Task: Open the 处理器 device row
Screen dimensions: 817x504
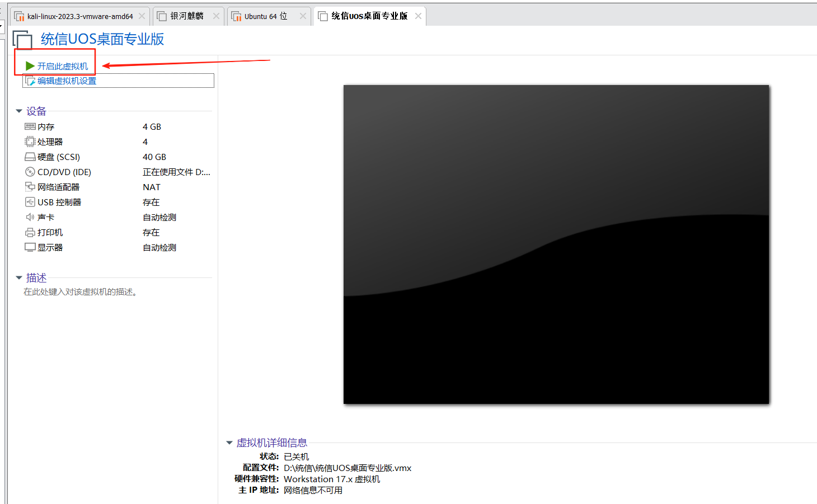Action: coord(118,142)
